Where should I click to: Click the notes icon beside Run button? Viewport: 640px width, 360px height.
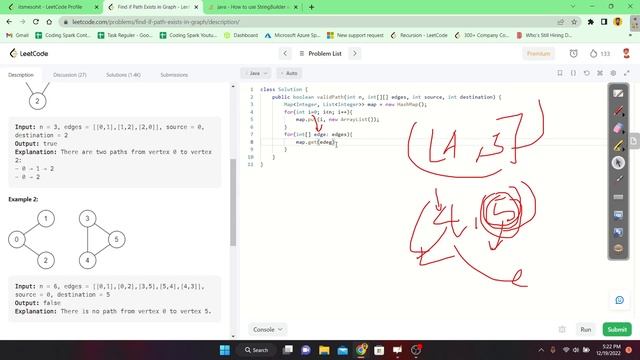click(562, 329)
